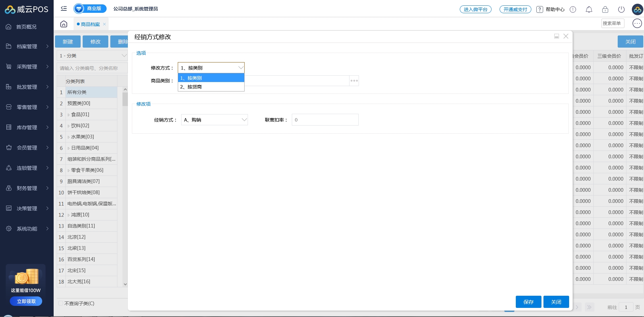Toggle the 不查询子类 checkbox
644x317 pixels.
pyautogui.click(x=61, y=303)
